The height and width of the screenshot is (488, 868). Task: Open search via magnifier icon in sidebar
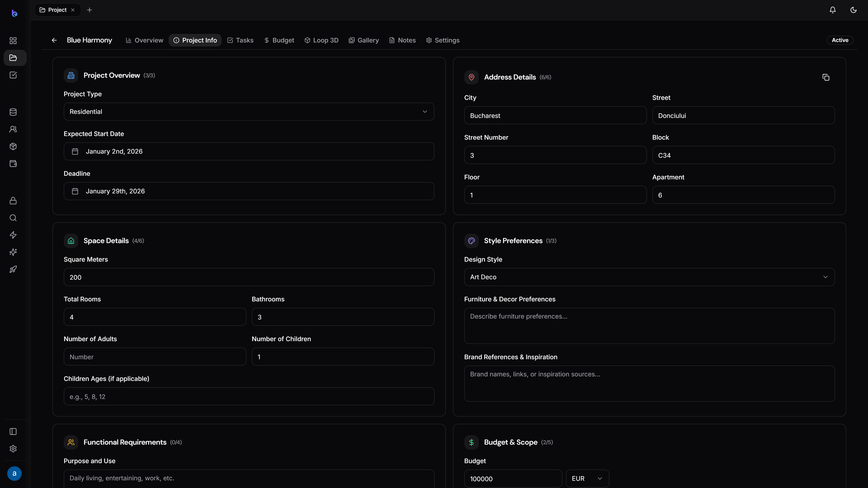click(x=13, y=218)
